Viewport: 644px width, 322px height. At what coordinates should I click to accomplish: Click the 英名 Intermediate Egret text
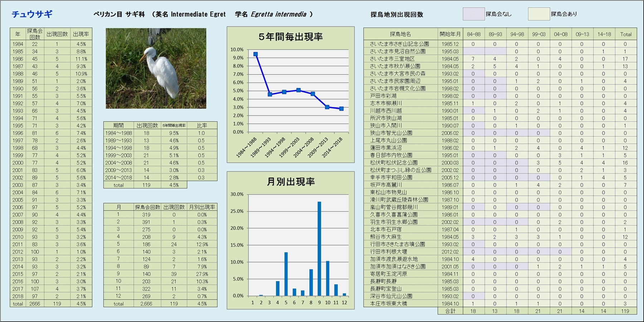pyautogui.click(x=191, y=14)
